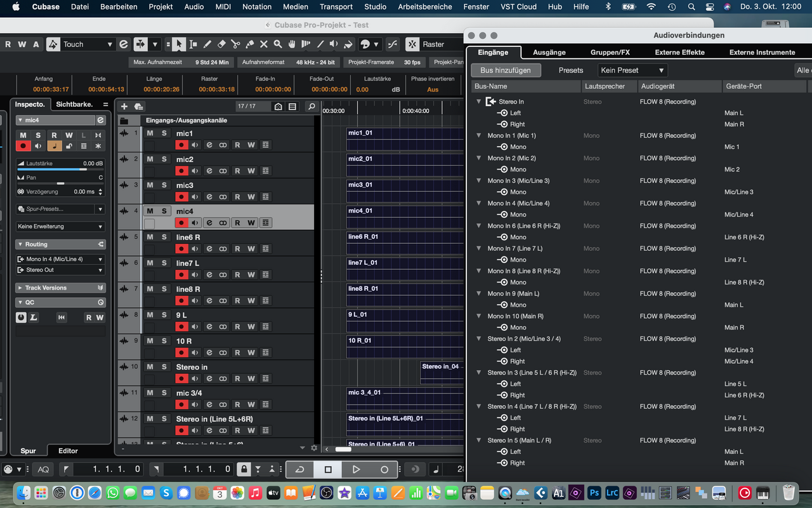Open Mono In 4 input routing dropdown

(x=60, y=259)
